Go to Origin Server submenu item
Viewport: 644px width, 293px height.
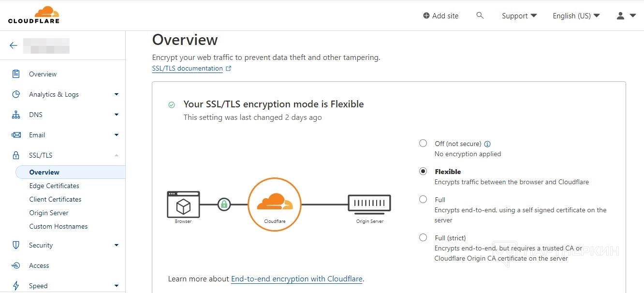[49, 213]
